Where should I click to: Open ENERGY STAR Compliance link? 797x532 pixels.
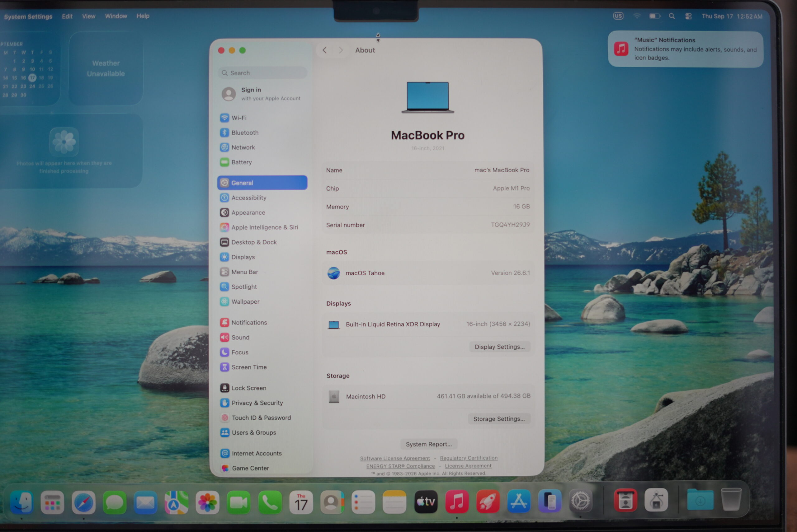click(x=401, y=466)
